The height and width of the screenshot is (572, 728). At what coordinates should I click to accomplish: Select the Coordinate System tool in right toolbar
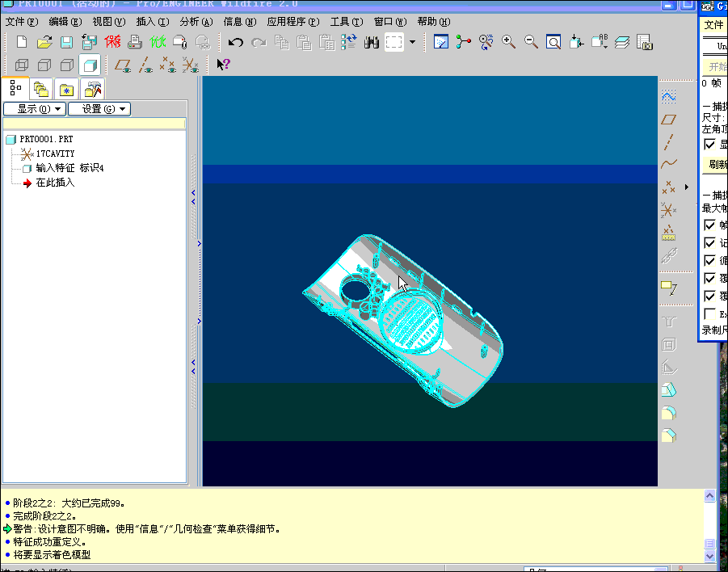point(668,210)
